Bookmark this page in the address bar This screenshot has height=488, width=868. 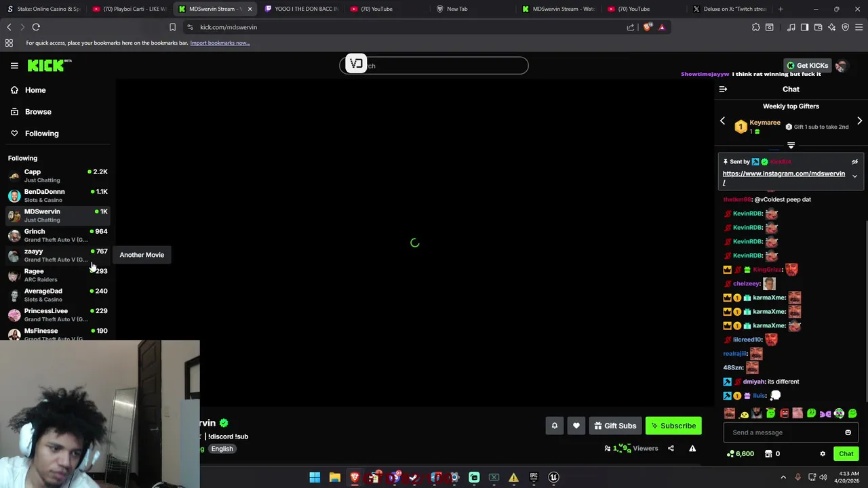(172, 27)
